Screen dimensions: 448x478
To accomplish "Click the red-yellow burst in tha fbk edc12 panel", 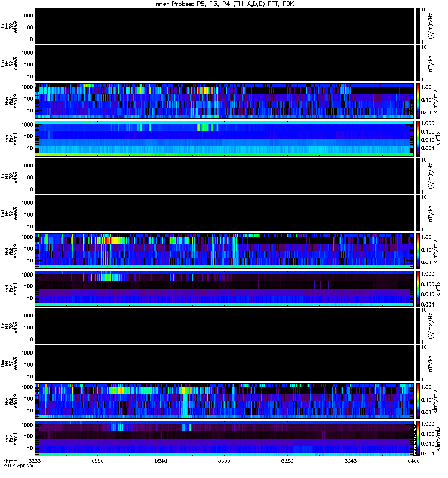I will pos(205,90).
